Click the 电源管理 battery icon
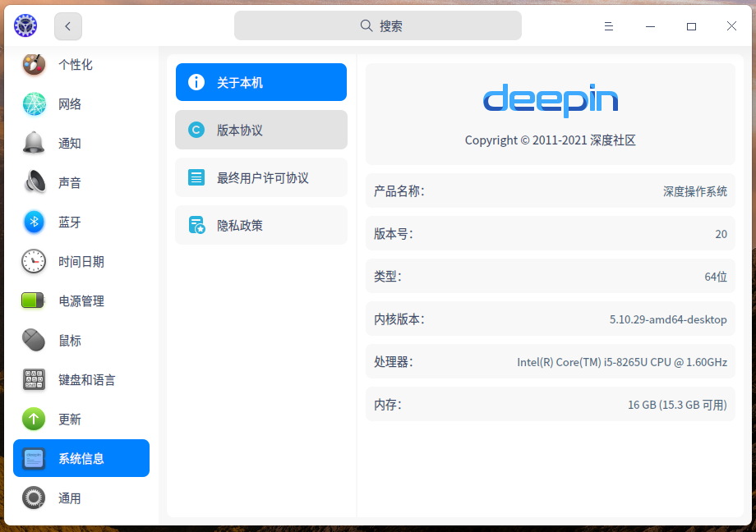This screenshot has width=756, height=532. 33,300
